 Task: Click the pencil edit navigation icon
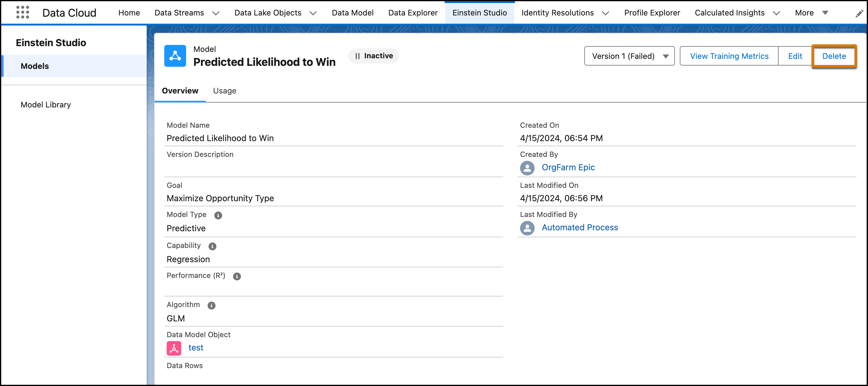click(x=859, y=13)
